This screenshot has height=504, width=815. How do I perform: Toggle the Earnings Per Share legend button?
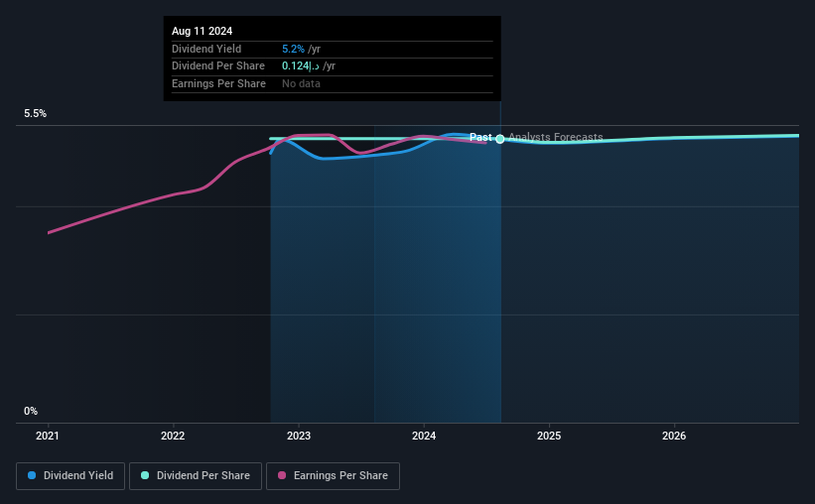pyautogui.click(x=333, y=475)
